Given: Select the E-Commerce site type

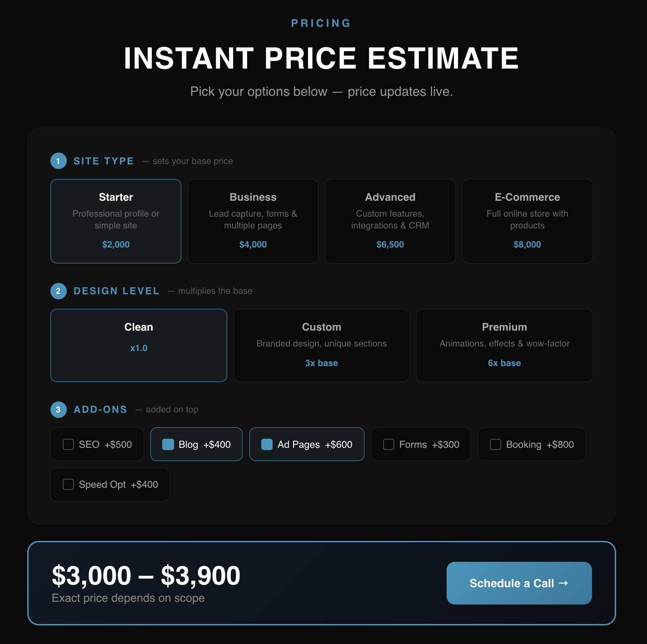Looking at the screenshot, I should (x=528, y=221).
